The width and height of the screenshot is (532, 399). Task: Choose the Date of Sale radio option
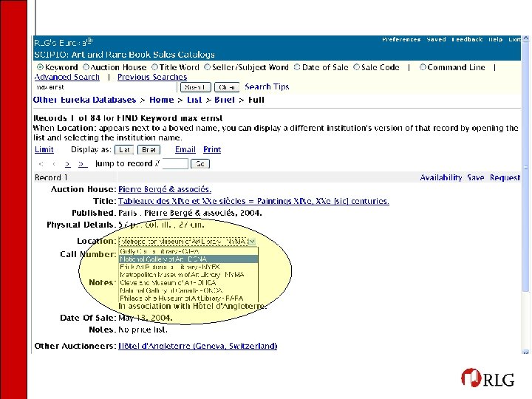tap(297, 67)
